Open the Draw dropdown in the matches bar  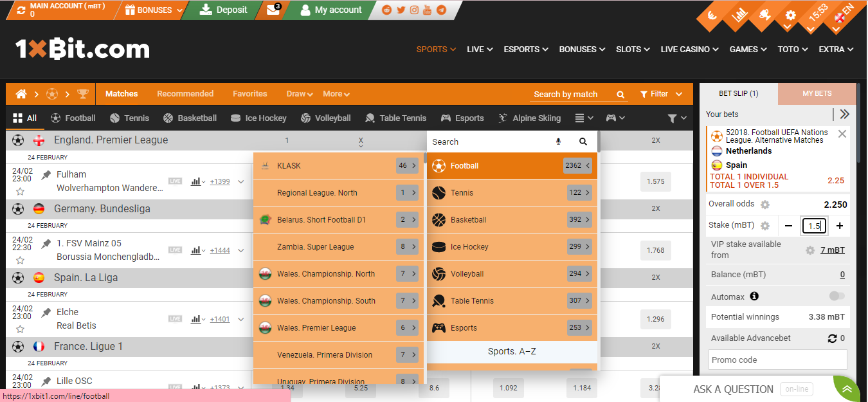click(x=298, y=93)
